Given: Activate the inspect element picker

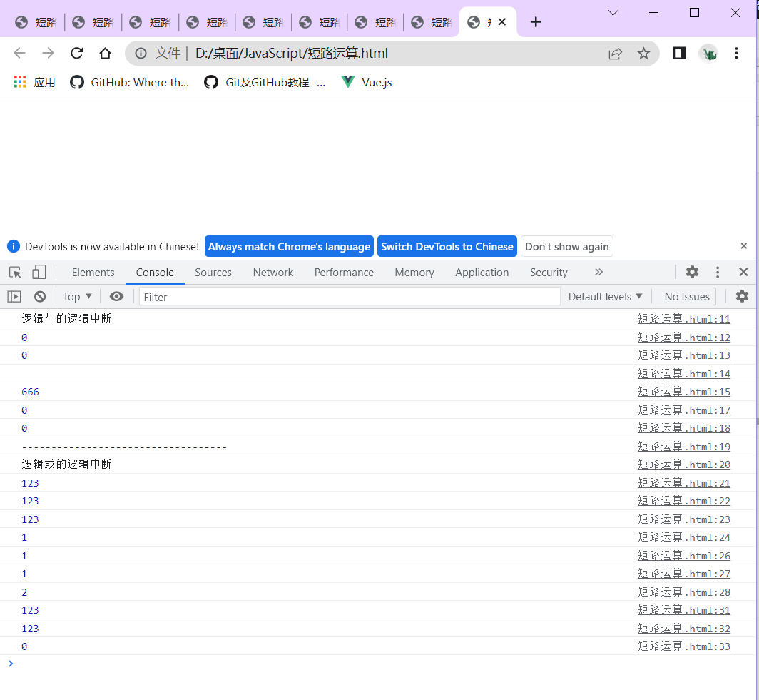Looking at the screenshot, I should pyautogui.click(x=15, y=273).
